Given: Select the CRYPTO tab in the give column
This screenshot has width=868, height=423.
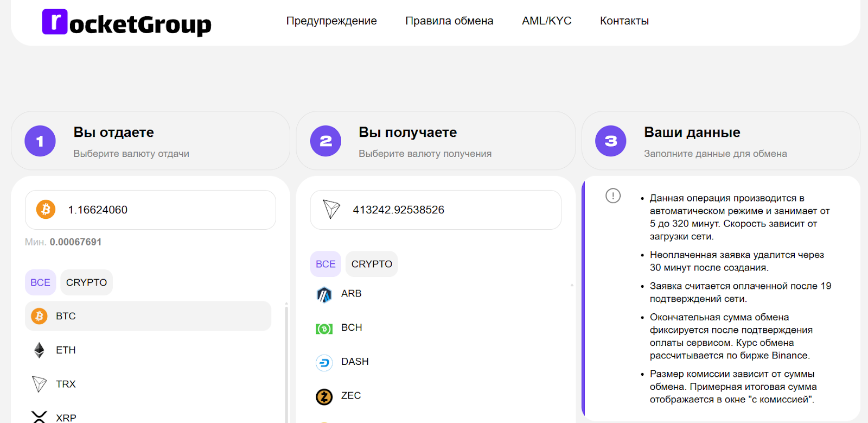Looking at the screenshot, I should point(87,282).
